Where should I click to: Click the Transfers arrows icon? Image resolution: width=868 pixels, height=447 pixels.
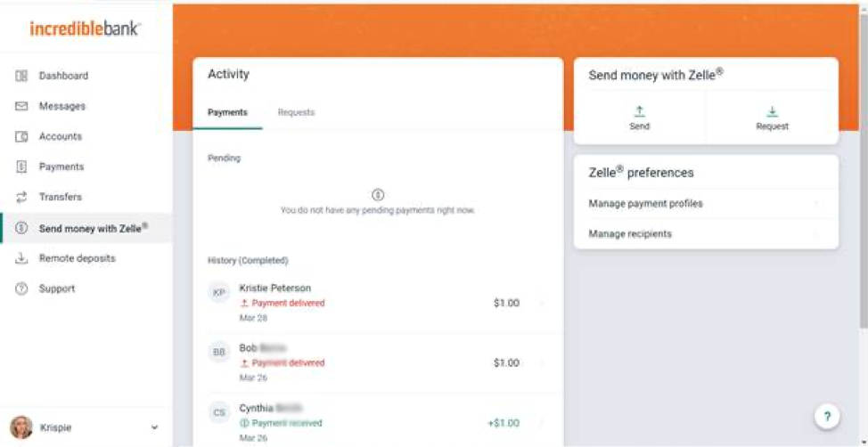pyautogui.click(x=22, y=198)
